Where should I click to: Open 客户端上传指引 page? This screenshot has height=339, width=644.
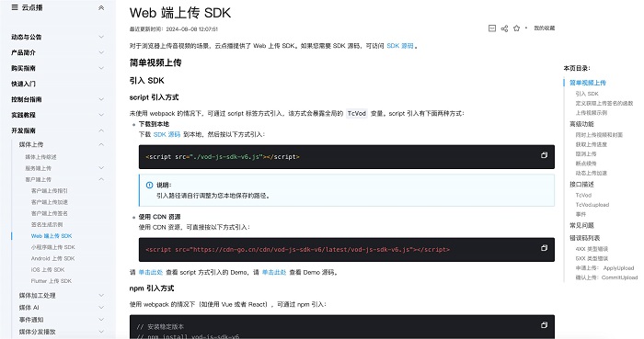tap(50, 190)
